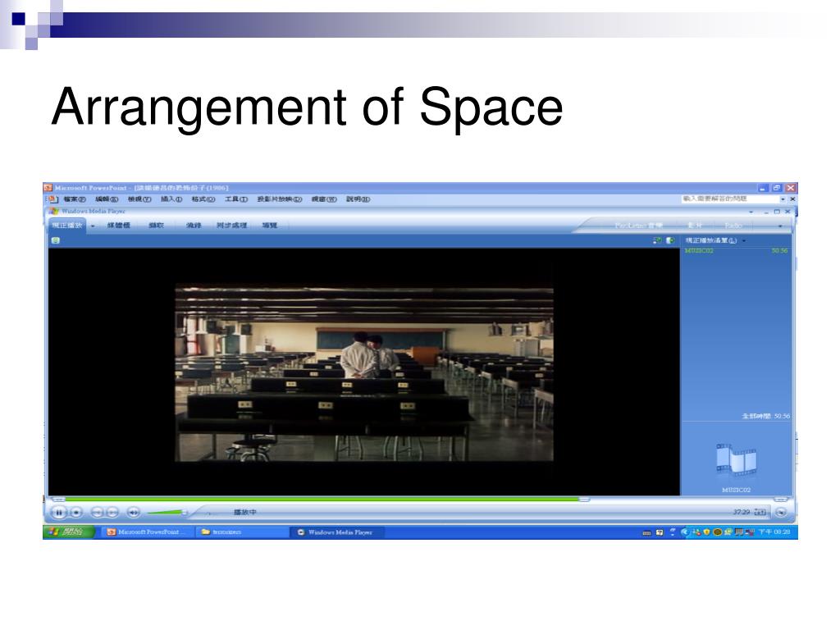840x630 pixels.
Task: Open the Radio online store tab
Action: [733, 226]
